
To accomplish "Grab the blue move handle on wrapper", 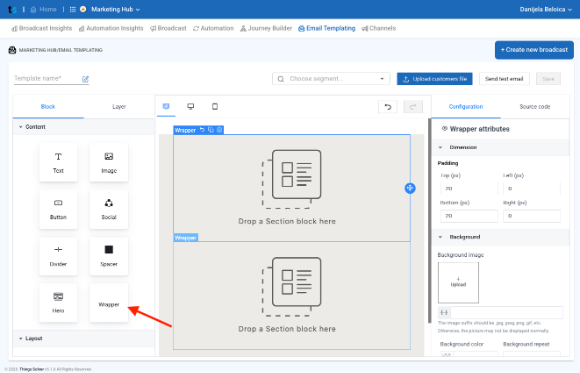I will coord(410,188).
